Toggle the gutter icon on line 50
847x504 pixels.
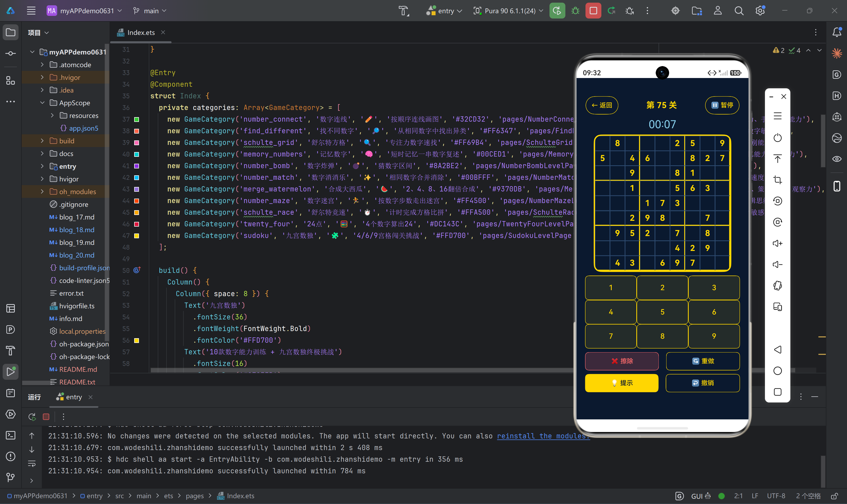click(137, 270)
